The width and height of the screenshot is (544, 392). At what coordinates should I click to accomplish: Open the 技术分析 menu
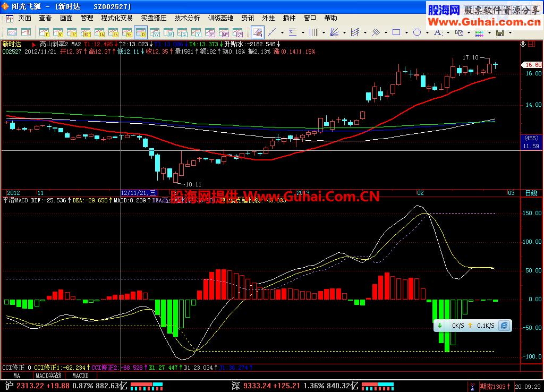[x=187, y=18]
